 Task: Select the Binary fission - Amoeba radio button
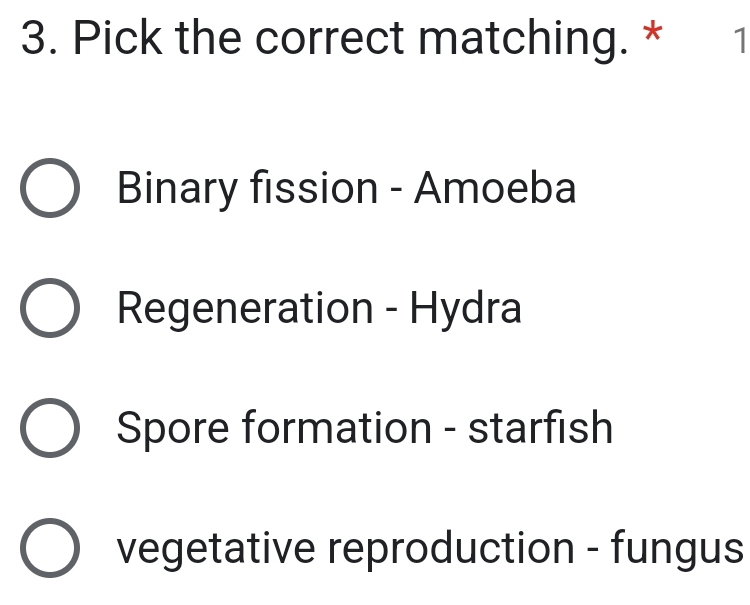pos(49,189)
